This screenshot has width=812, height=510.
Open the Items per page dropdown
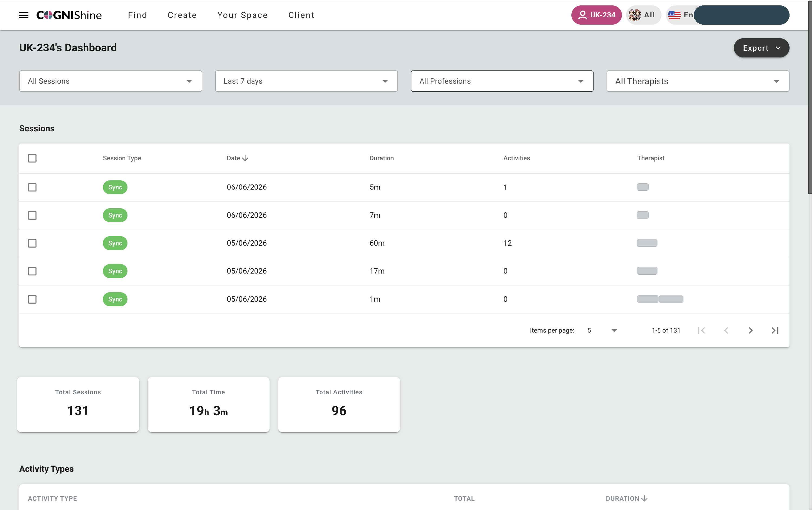coord(602,330)
